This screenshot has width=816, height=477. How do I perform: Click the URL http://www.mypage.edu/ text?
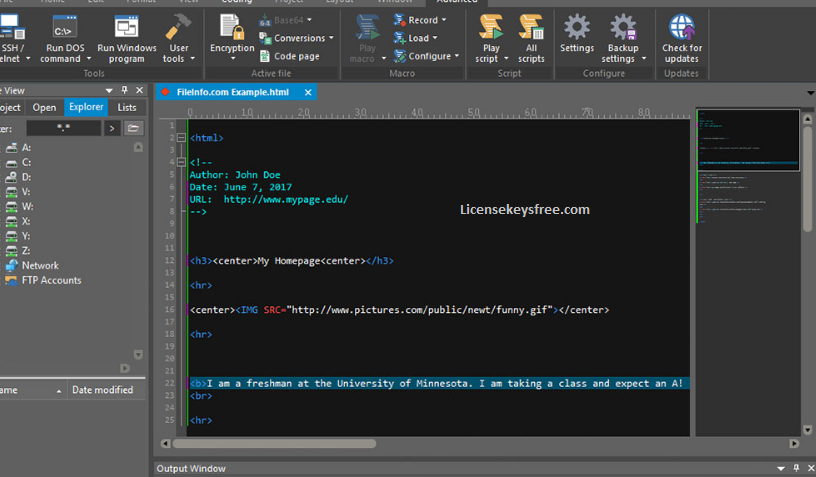point(286,199)
